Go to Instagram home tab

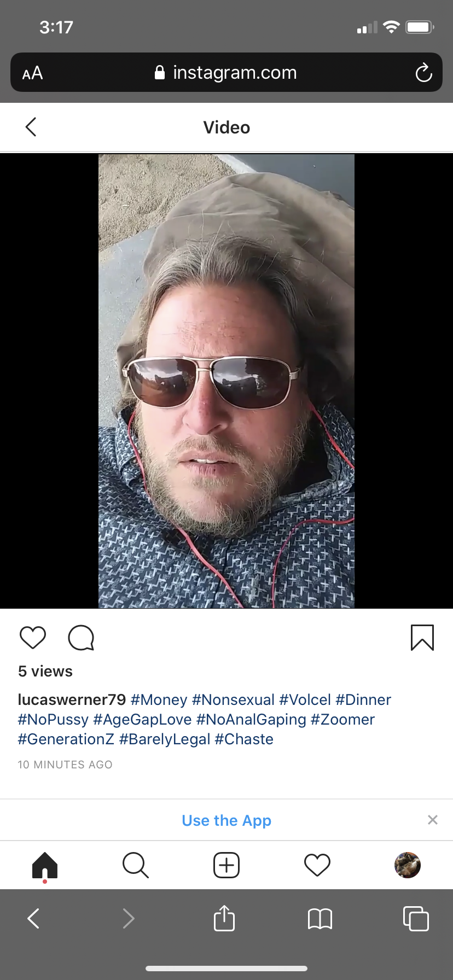(45, 866)
